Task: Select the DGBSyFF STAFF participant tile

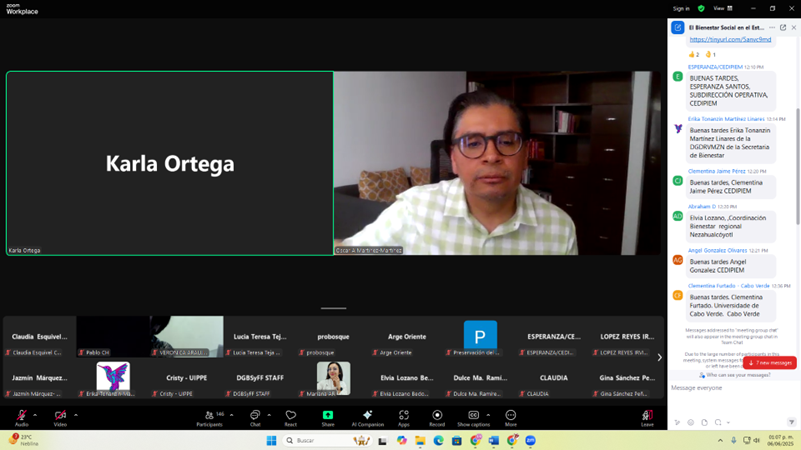Action: [260, 378]
